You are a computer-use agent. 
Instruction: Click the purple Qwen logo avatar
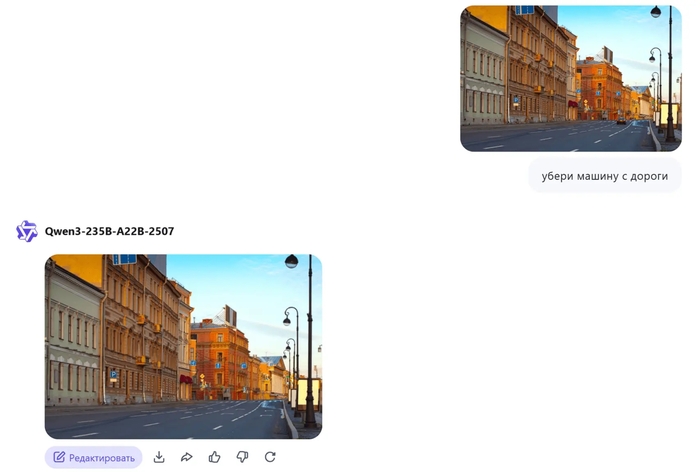pos(26,231)
